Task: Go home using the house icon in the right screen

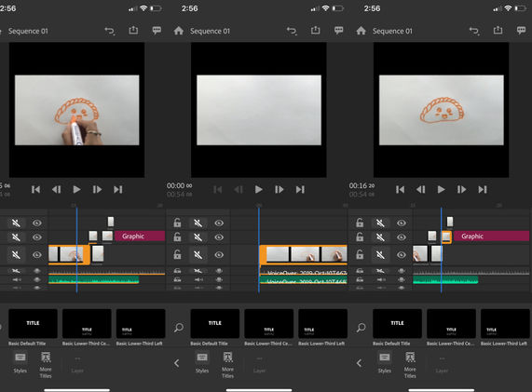Action: click(361, 31)
